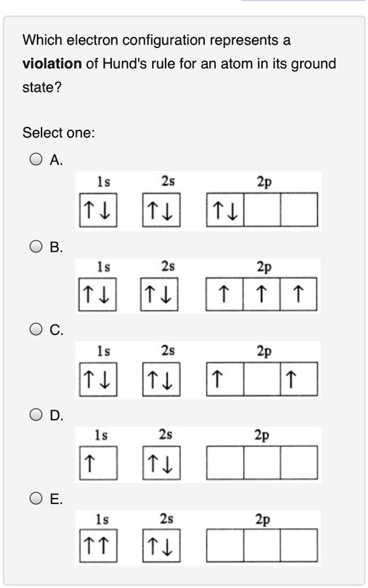Click the 'E.' option label text
This screenshot has height=588, width=368.
(56, 499)
